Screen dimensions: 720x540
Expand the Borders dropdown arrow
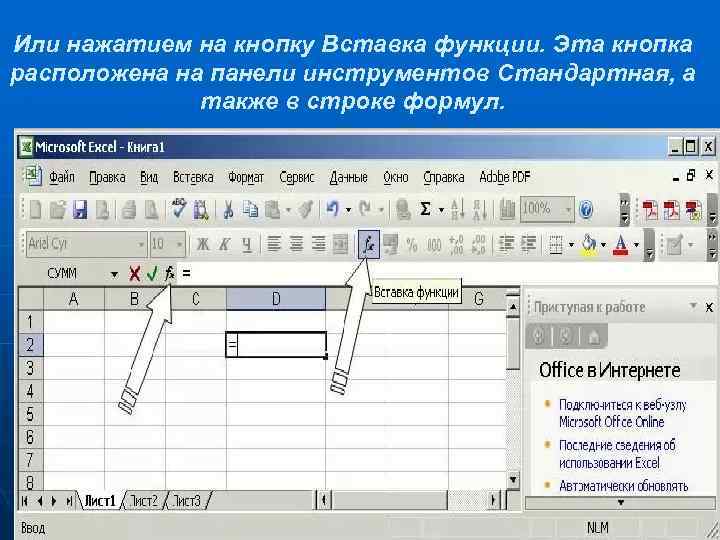[x=571, y=245]
